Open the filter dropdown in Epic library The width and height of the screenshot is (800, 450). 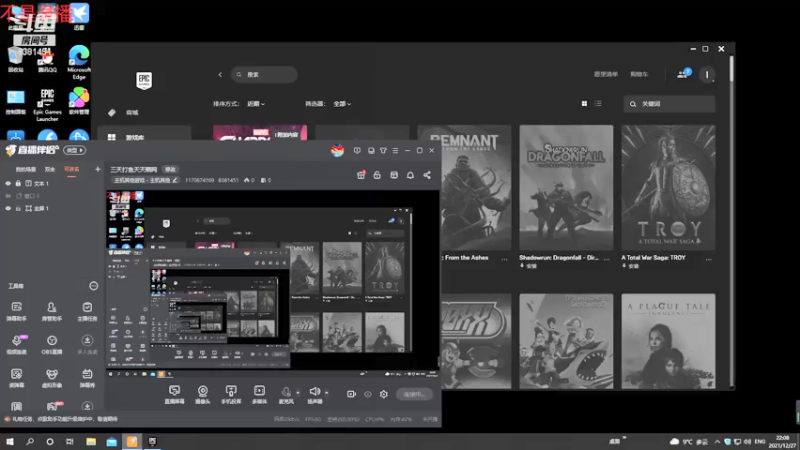point(342,104)
